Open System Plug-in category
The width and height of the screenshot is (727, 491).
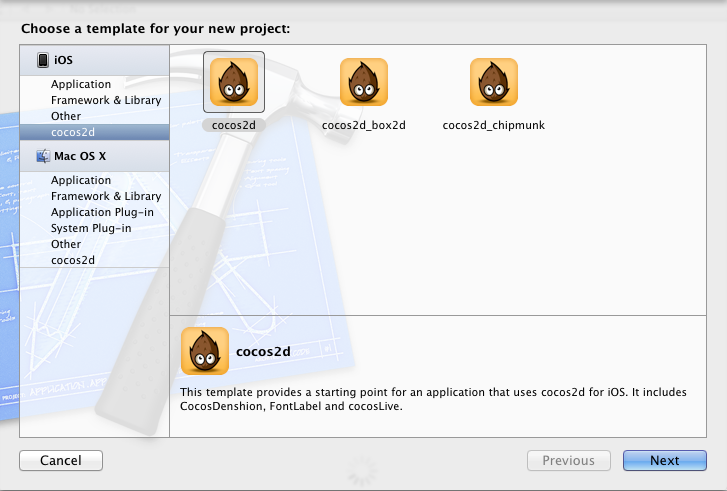[x=95, y=228]
